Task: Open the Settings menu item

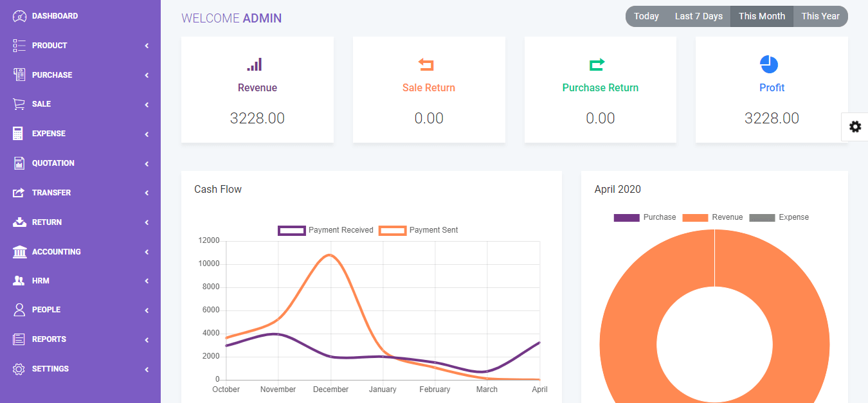Action: coord(80,369)
